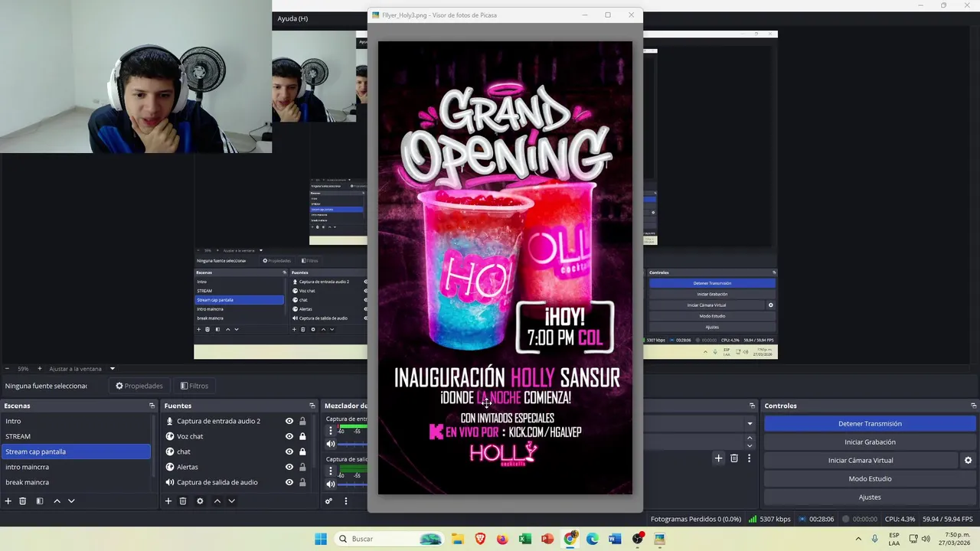Remove the selected source with trash icon
Screen dimensions: 980x551
coord(183,501)
